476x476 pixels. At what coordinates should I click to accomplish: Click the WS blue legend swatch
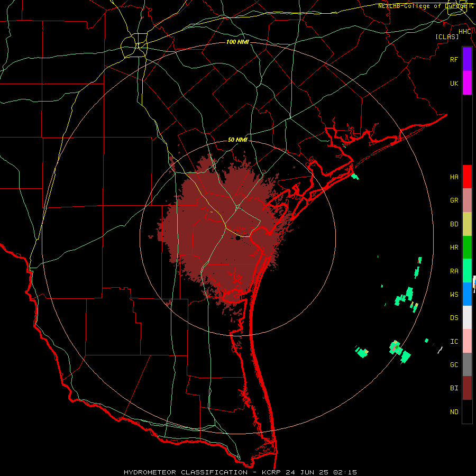click(467, 294)
